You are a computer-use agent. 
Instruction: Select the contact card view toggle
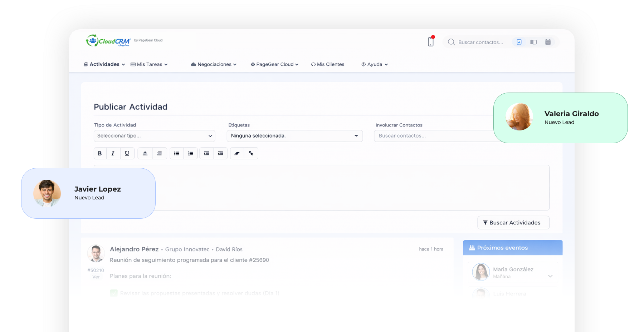[x=519, y=42]
